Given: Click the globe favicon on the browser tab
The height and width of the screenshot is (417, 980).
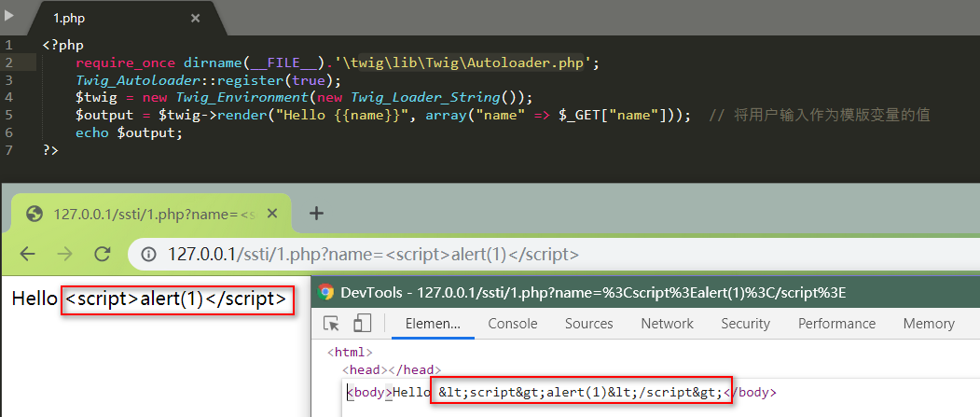Looking at the screenshot, I should click(x=35, y=214).
